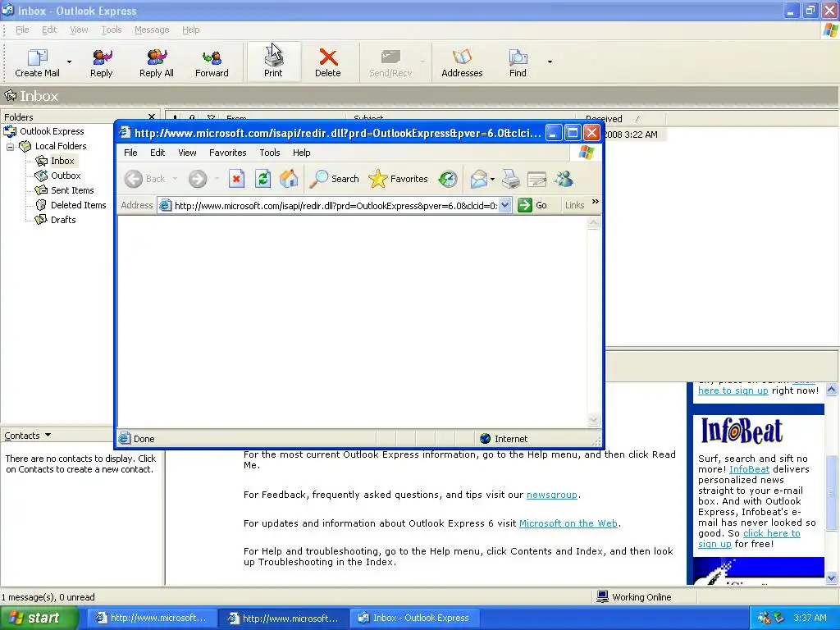Screen dimensions: 840x630
Task: Open the Create Mail stationery dropdown arrow
Action: (x=69, y=62)
